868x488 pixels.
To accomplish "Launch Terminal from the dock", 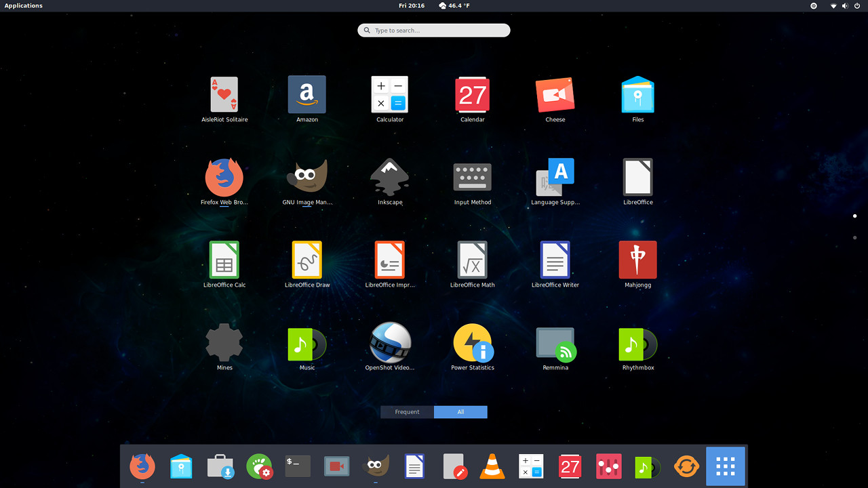I will [x=298, y=466].
